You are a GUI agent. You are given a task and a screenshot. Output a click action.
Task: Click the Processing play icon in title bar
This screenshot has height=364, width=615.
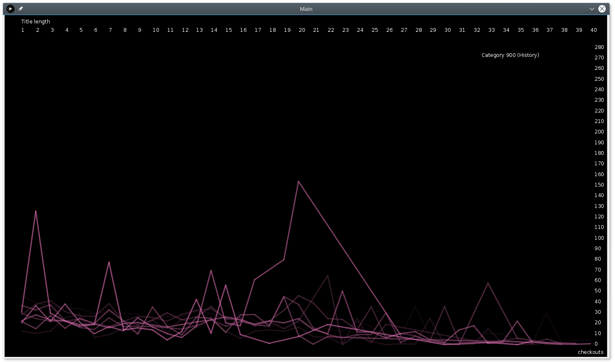tap(10, 9)
